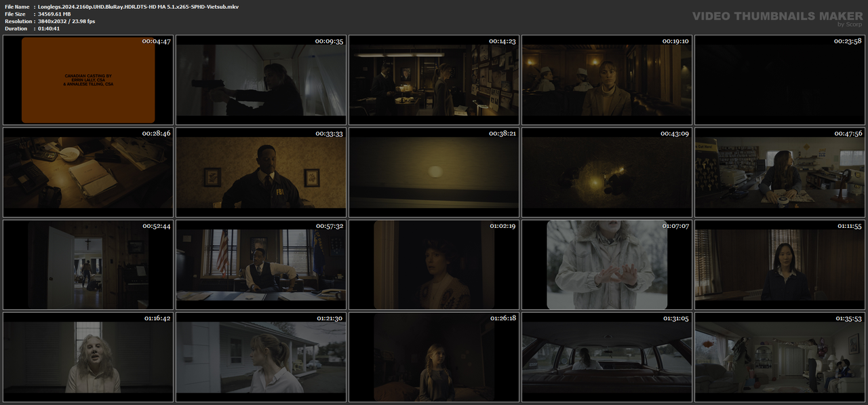View the thumbnail at 01:16:42
868x405 pixels.
(88, 357)
